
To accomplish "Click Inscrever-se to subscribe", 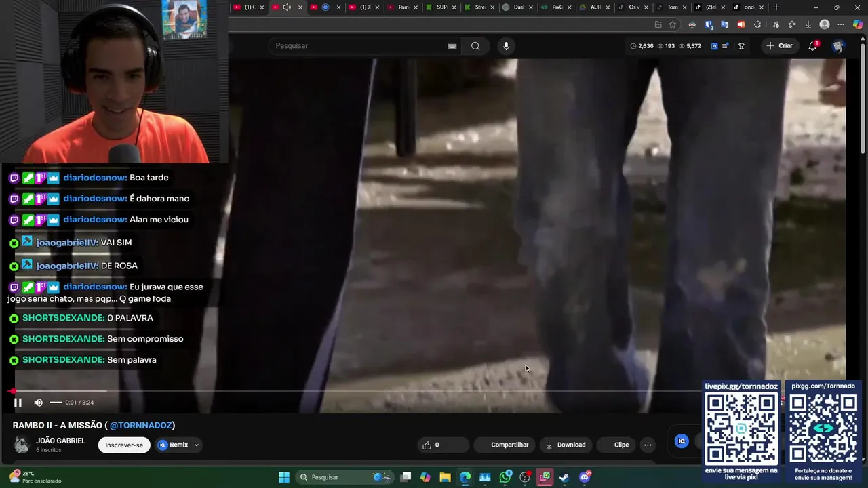I will tap(124, 445).
